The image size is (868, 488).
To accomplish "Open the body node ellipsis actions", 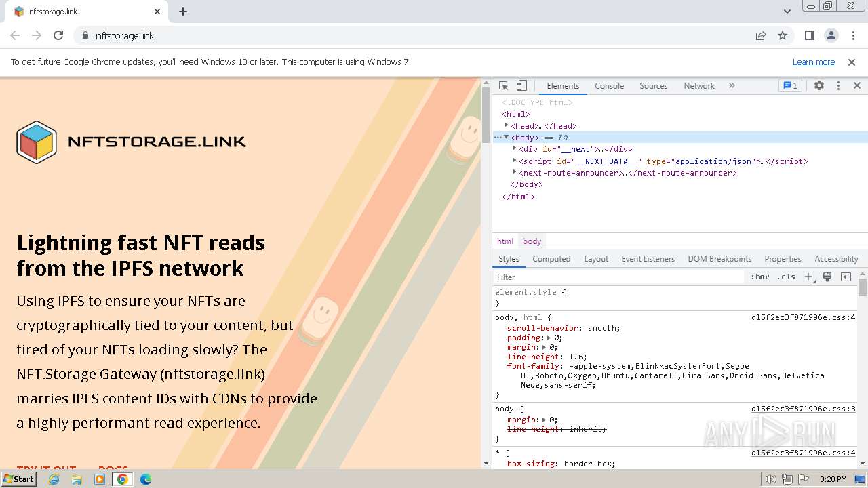I will pyautogui.click(x=497, y=138).
